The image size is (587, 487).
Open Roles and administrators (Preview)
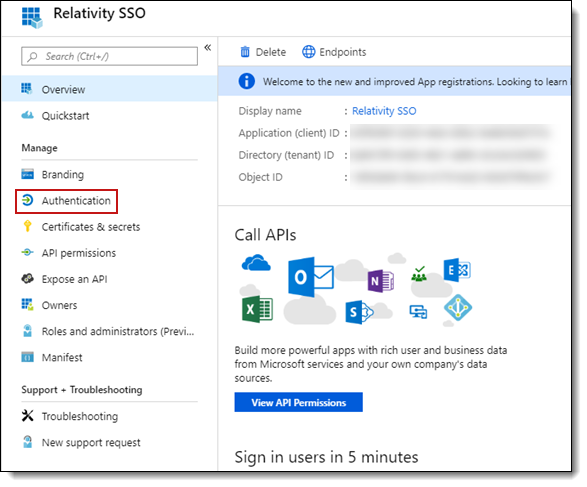click(109, 331)
